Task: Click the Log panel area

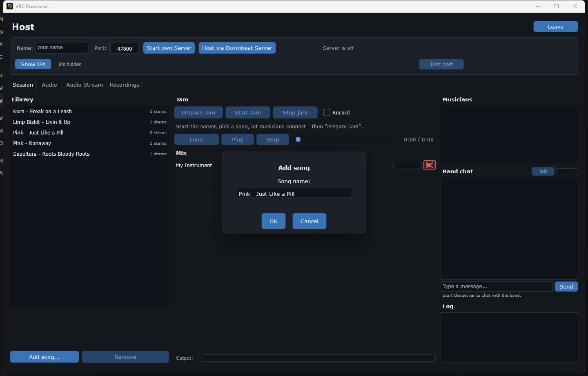Action: (509, 338)
